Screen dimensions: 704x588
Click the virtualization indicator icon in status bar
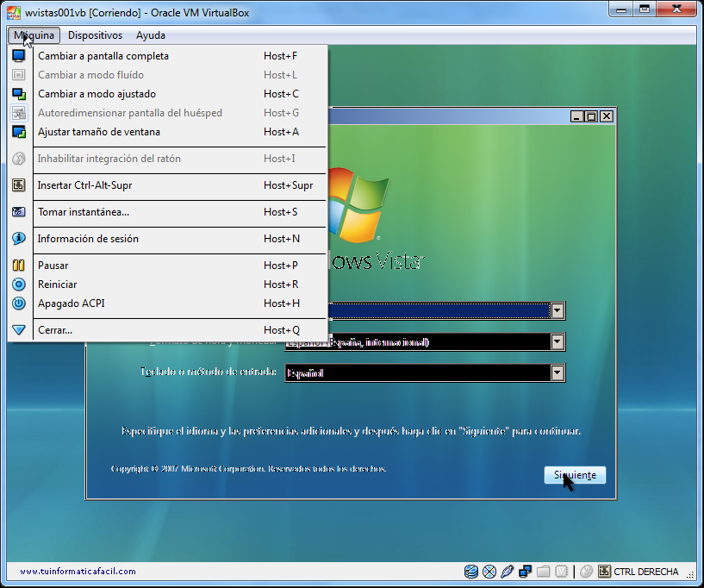[561, 572]
